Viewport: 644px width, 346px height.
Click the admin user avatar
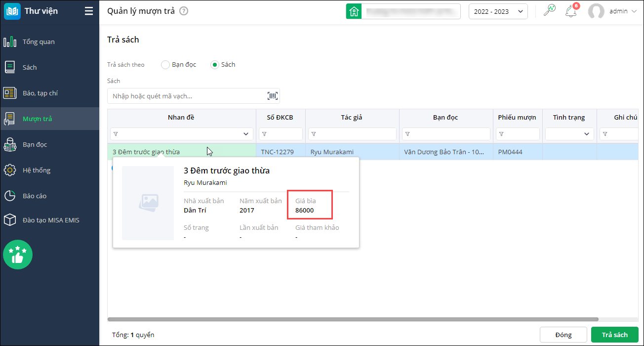596,11
